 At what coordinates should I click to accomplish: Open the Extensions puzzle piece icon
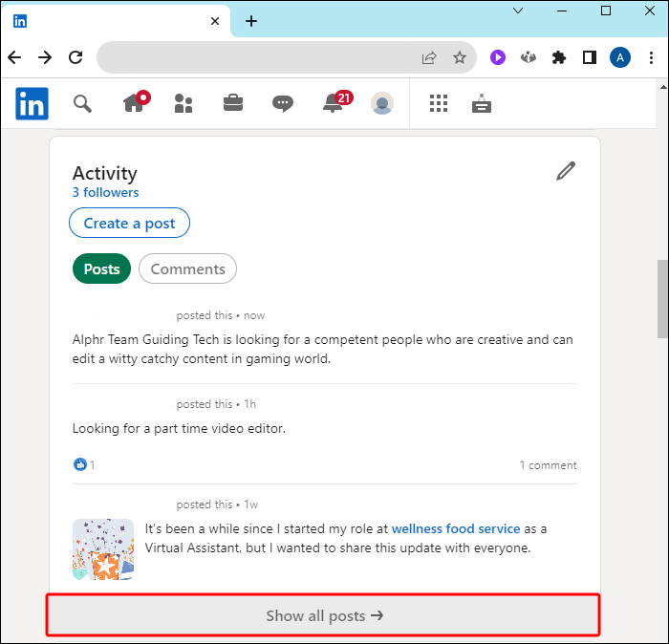(558, 57)
